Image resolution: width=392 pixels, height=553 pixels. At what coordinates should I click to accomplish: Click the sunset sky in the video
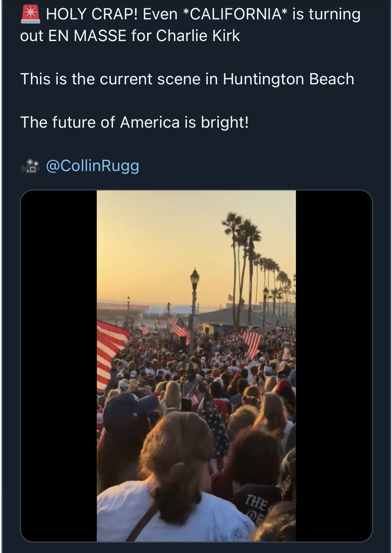click(160, 243)
